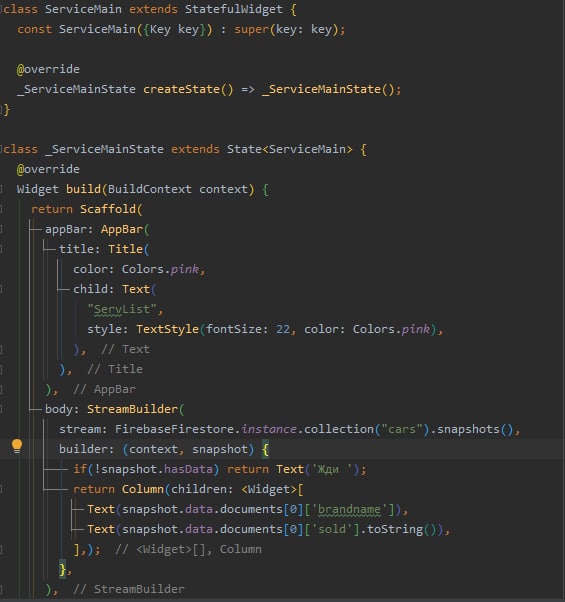Click the build method name
This screenshot has width=565, height=602.
pos(83,189)
